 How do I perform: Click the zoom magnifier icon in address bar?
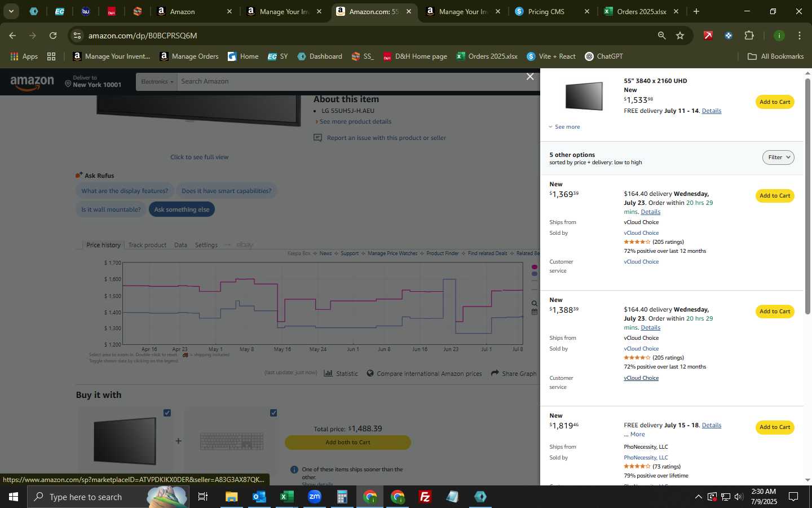coord(661,36)
